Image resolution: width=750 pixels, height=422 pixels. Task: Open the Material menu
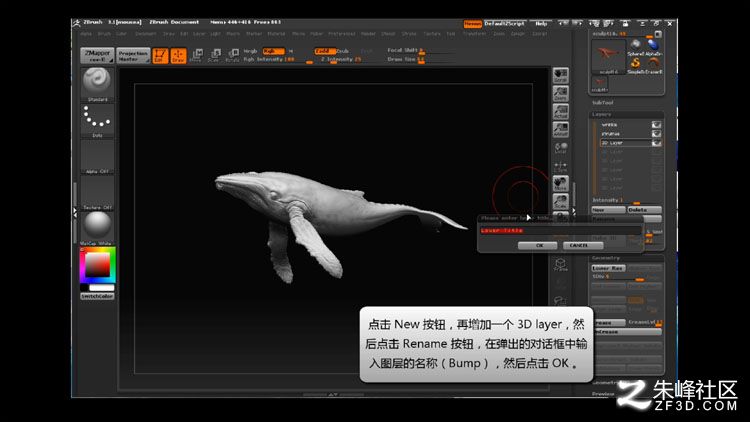click(x=276, y=34)
